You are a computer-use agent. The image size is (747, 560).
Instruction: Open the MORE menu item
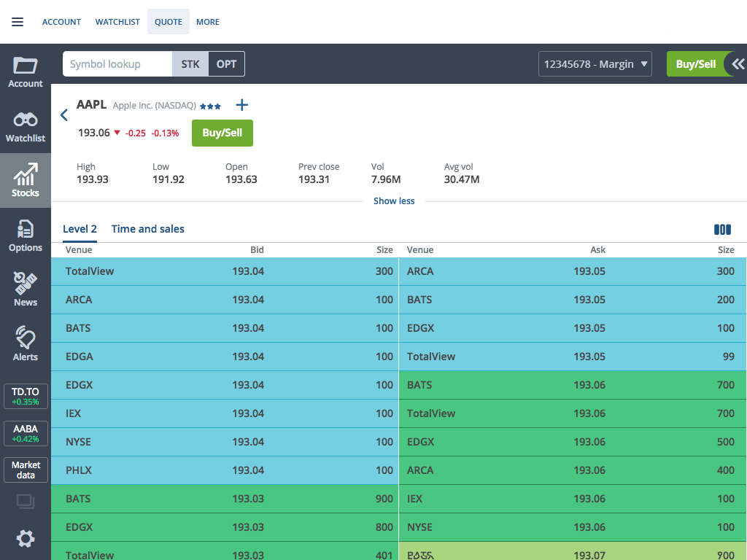click(x=208, y=22)
